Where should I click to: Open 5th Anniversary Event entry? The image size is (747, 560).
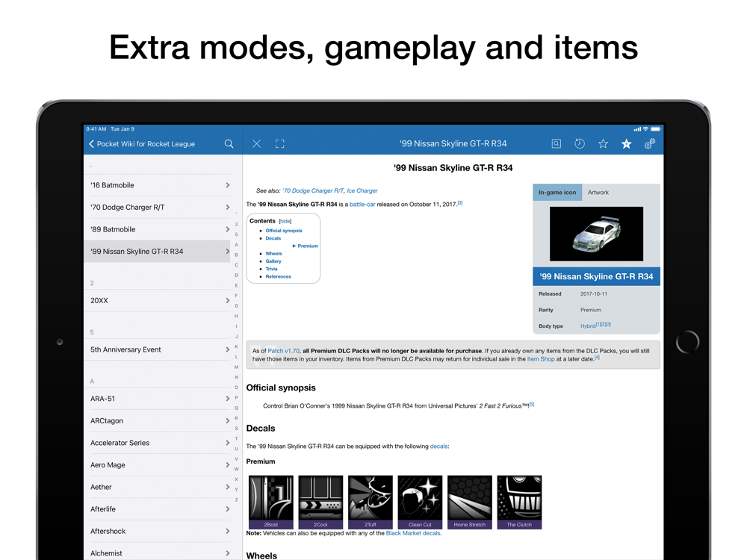[x=157, y=349]
